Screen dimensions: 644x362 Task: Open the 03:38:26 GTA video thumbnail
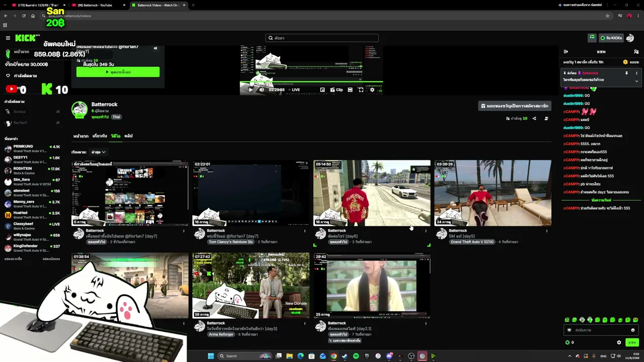493,193
